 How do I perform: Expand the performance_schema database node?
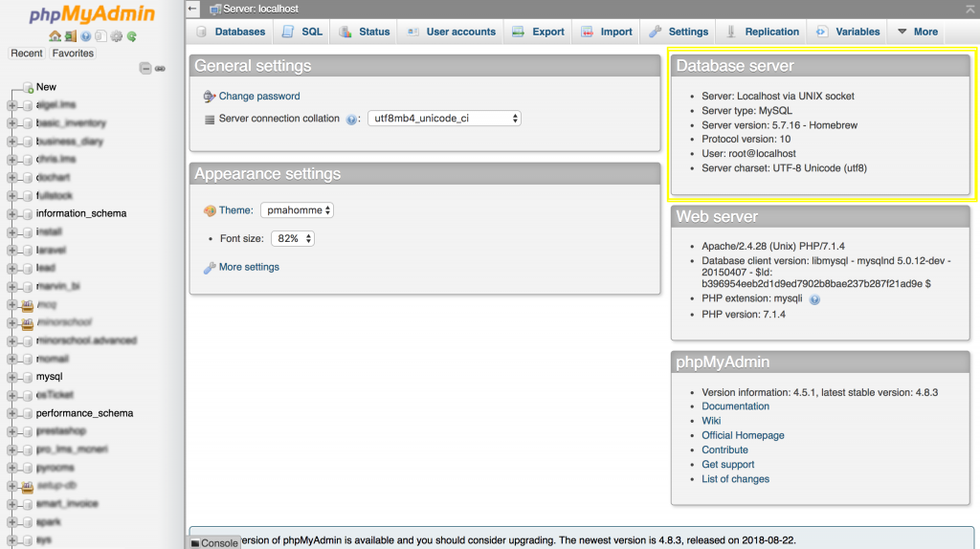(11, 413)
